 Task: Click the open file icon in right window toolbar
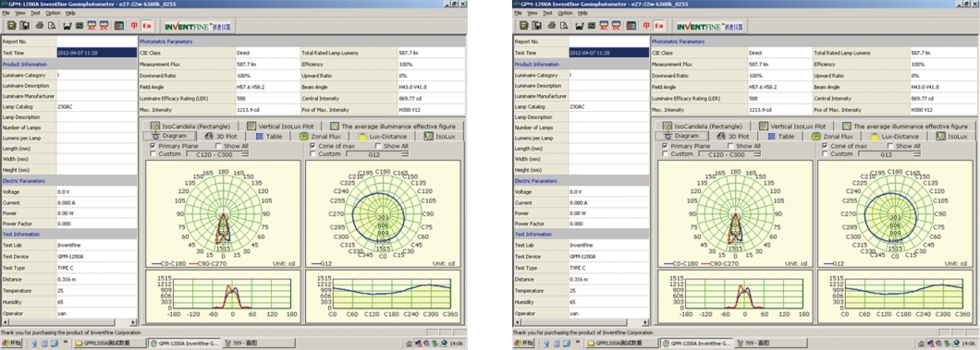tap(523, 26)
